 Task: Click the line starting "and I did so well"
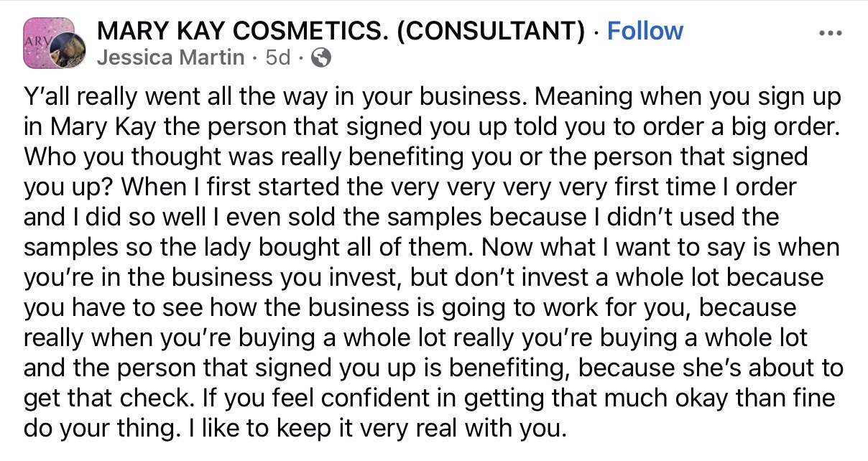401,217
